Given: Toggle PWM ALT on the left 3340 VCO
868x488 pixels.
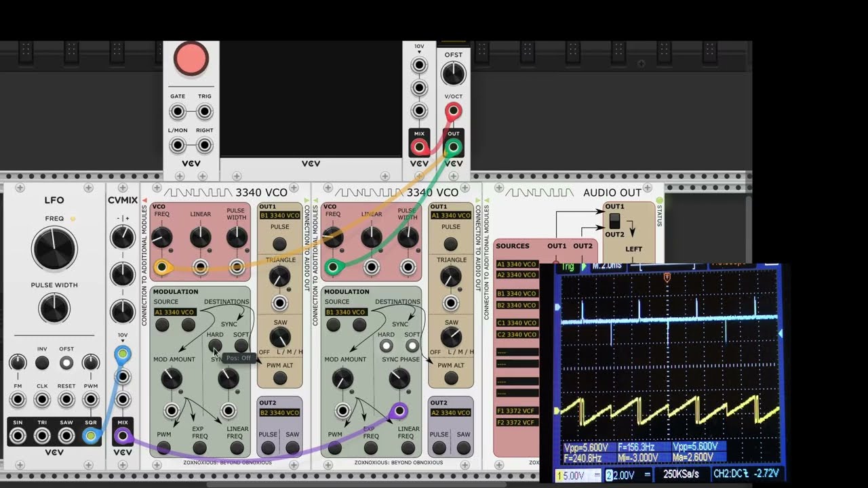Looking at the screenshot, I should pyautogui.click(x=279, y=380).
